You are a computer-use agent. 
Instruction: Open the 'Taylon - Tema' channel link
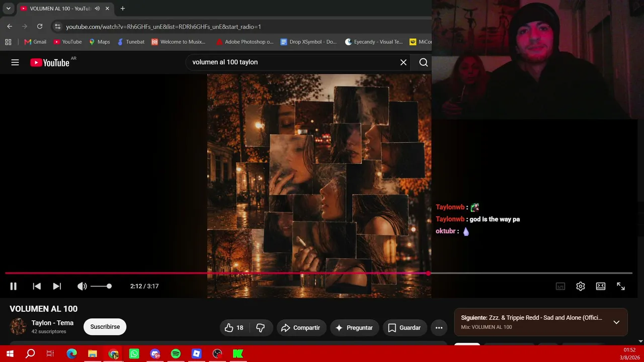point(52,323)
